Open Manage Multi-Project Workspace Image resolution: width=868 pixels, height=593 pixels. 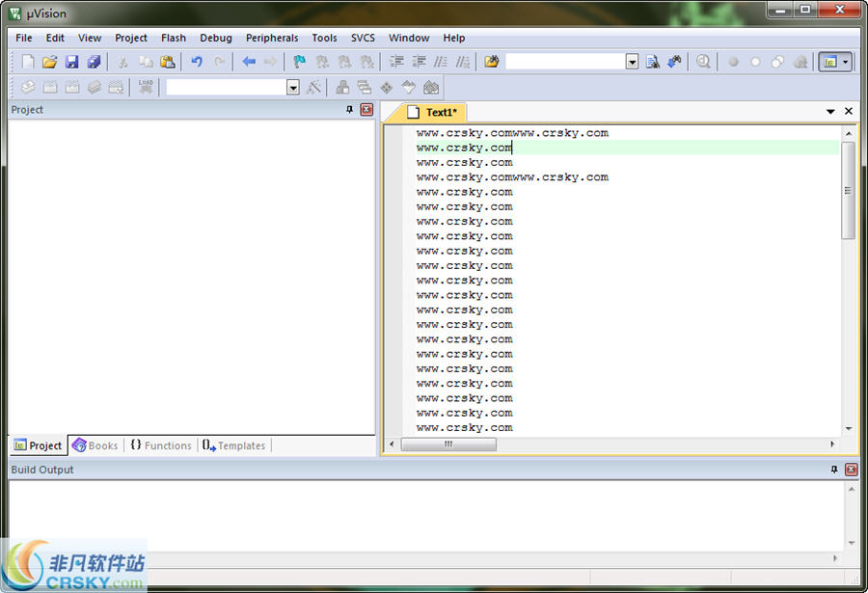click(x=365, y=87)
